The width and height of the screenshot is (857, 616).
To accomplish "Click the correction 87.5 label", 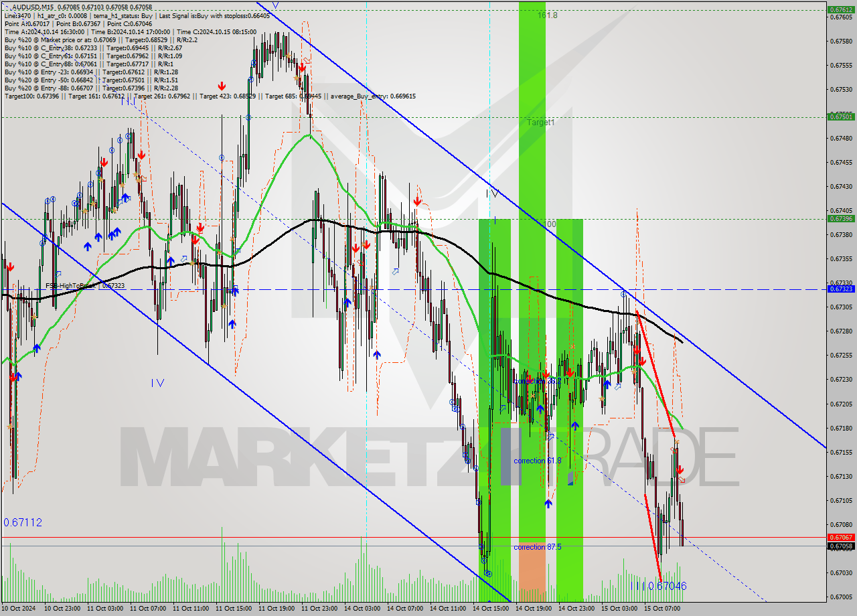I will pyautogui.click(x=538, y=547).
